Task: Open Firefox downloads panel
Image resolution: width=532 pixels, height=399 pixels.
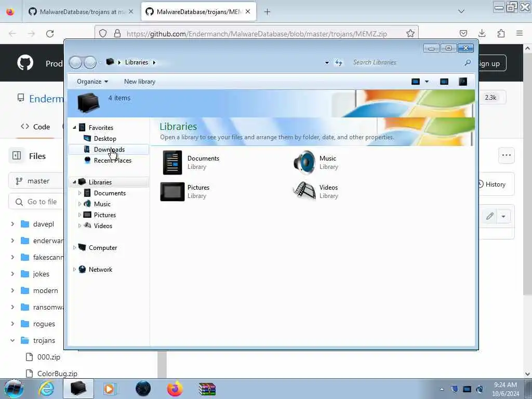Action: (x=482, y=33)
